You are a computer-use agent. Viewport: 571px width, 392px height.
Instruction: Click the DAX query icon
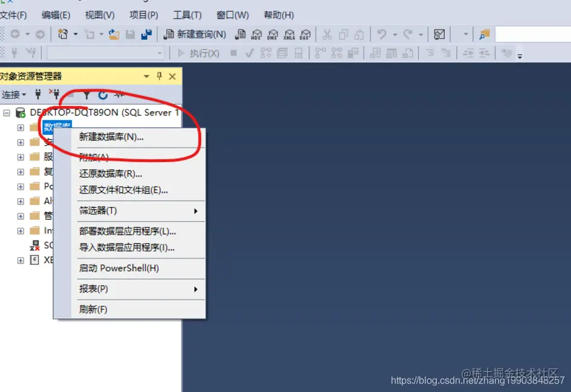coord(305,34)
